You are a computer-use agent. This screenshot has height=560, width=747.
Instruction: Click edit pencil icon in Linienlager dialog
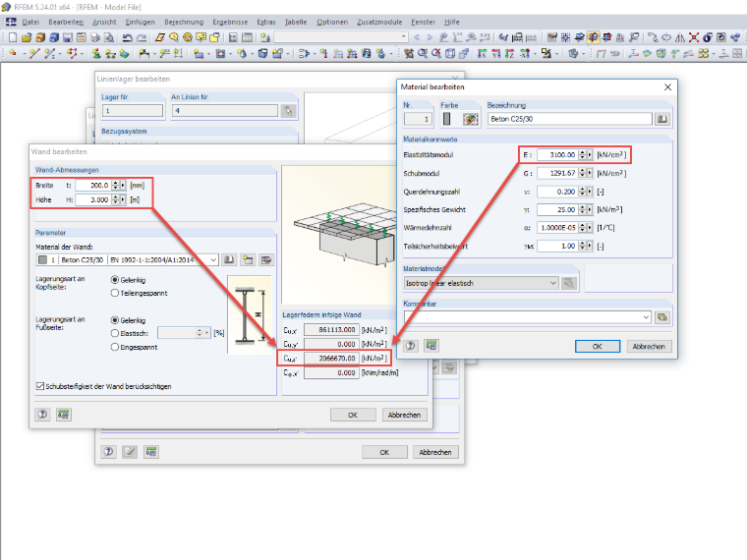[x=130, y=451]
